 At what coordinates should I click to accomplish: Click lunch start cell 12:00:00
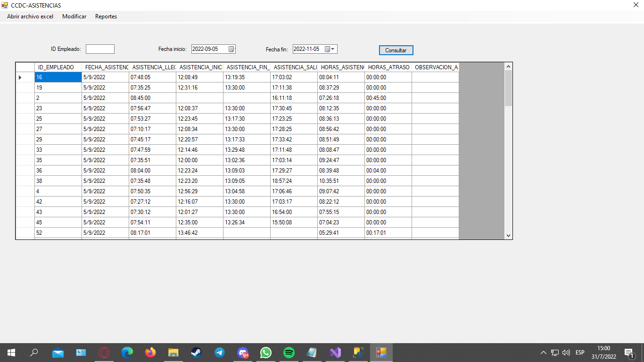click(199, 160)
